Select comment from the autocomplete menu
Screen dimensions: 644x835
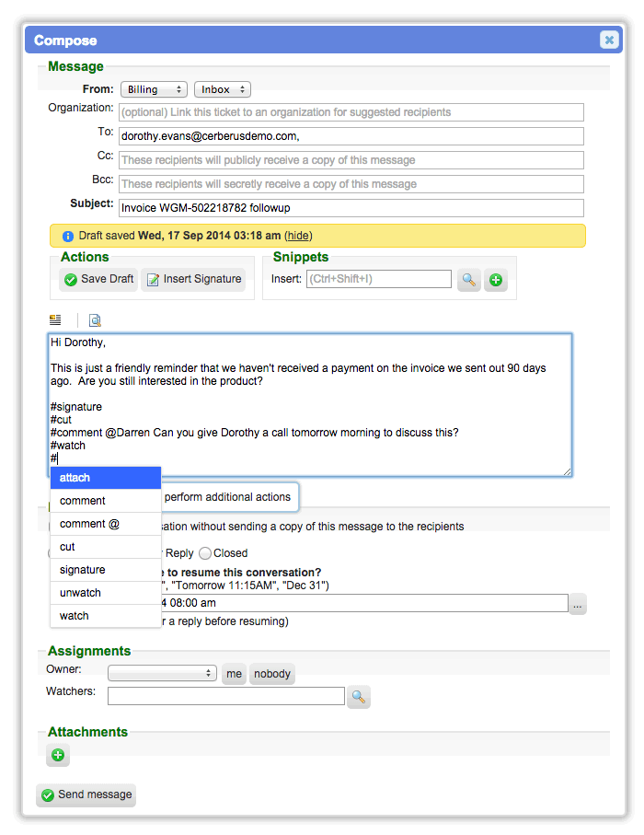point(106,501)
